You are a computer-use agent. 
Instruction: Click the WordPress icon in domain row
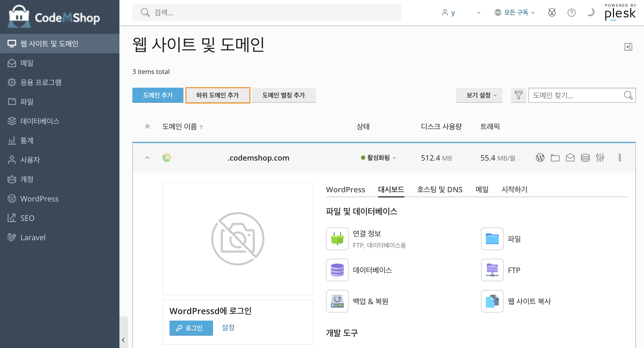[x=540, y=158]
